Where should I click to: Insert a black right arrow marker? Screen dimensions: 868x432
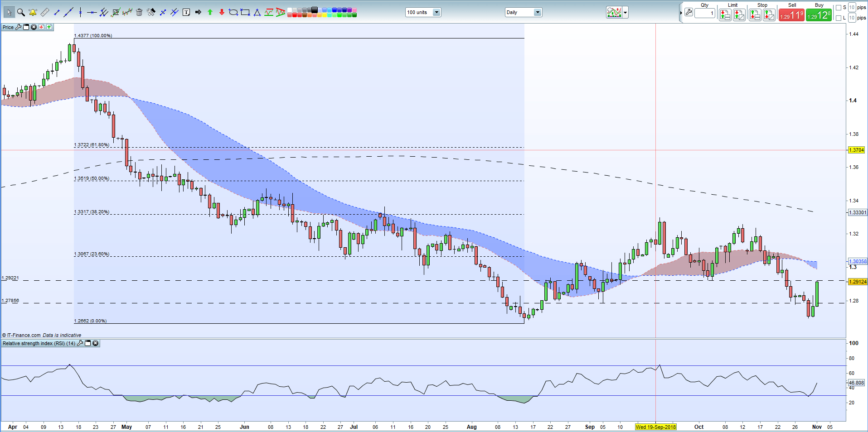pyautogui.click(x=198, y=12)
